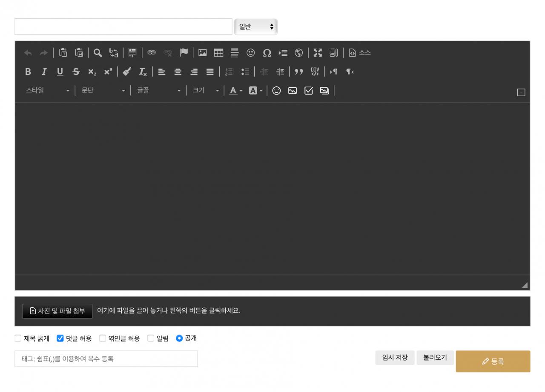
Task: Open the image link component icon
Action: coord(293,90)
